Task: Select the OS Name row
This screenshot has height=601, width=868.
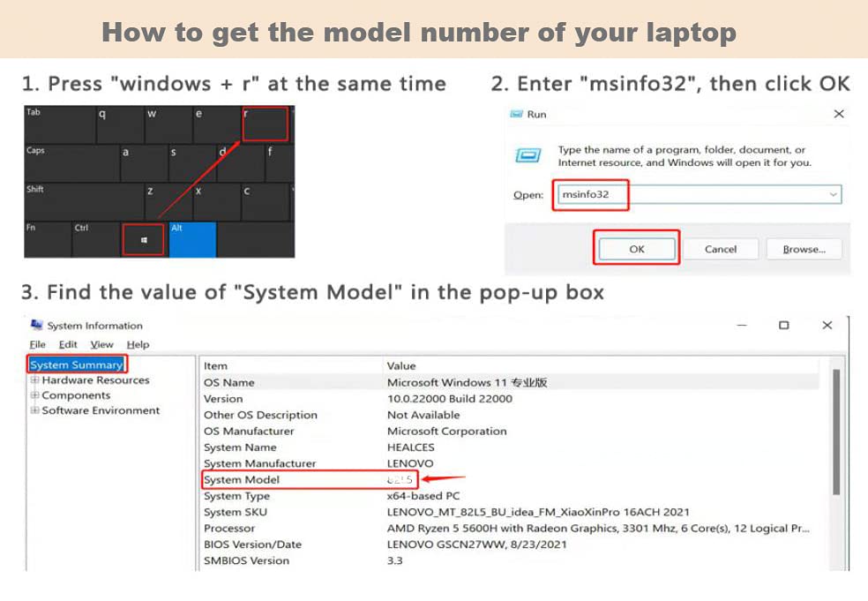Action: pos(509,382)
